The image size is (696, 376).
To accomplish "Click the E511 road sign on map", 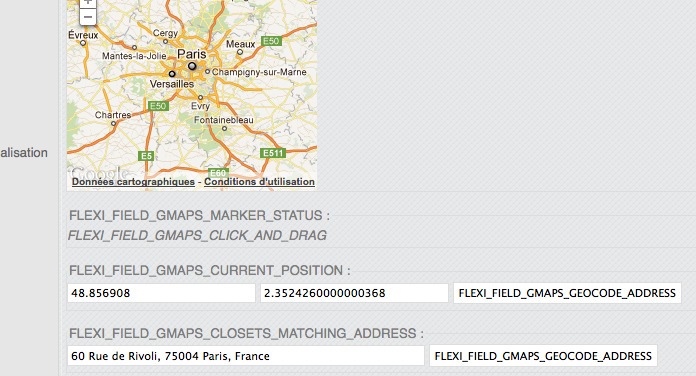I will pyautogui.click(x=273, y=153).
